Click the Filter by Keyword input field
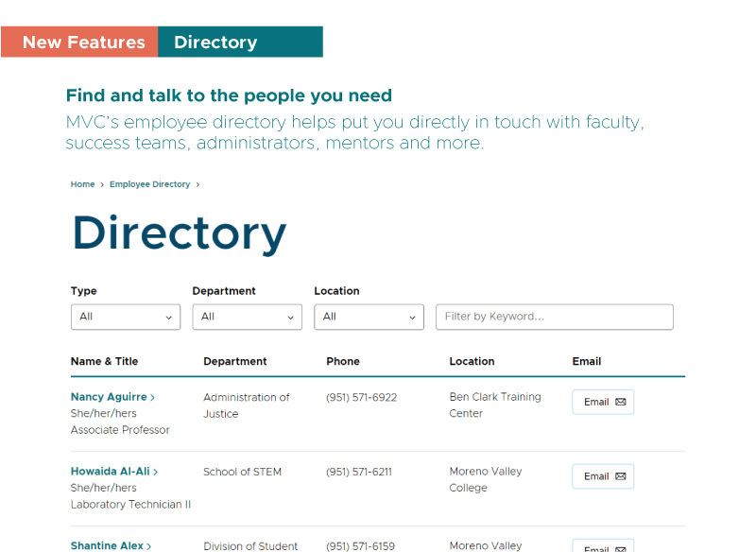Image resolution: width=756 pixels, height=552 pixels. click(554, 317)
